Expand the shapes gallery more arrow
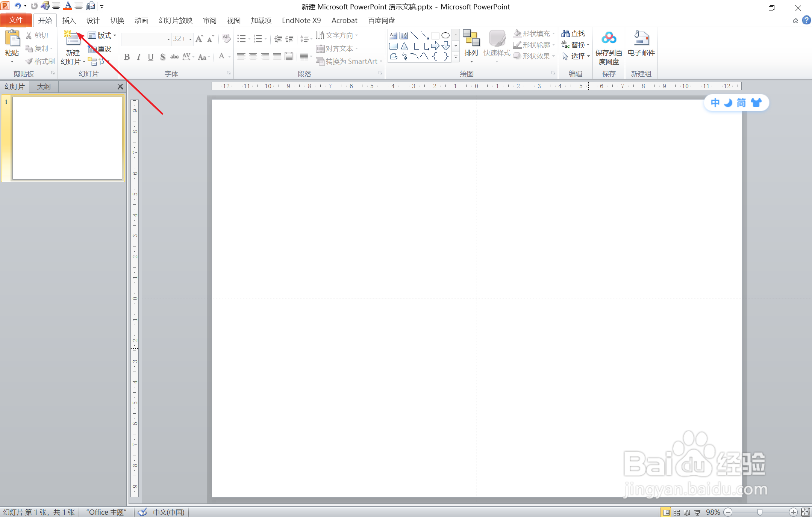The height and width of the screenshot is (517, 812). [456, 57]
